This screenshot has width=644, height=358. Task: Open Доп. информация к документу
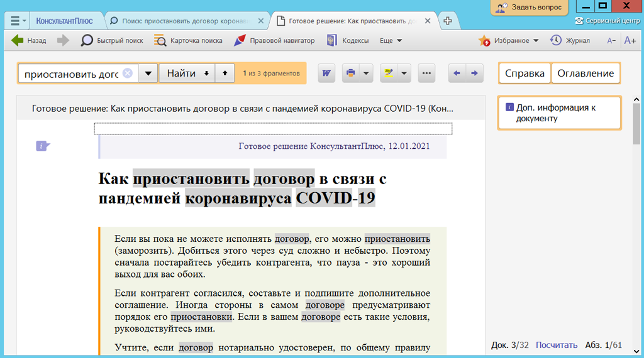559,113
